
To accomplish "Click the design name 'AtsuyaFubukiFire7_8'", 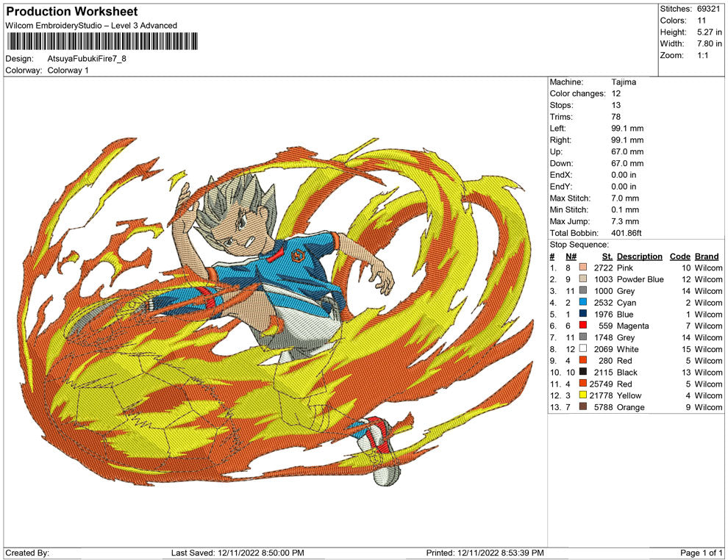I will 87,59.
